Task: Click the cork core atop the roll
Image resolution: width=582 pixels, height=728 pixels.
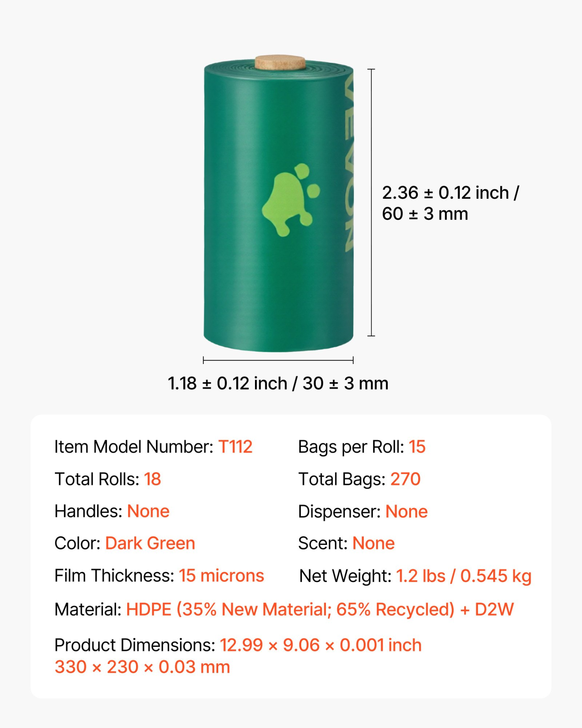Action: 280,63
